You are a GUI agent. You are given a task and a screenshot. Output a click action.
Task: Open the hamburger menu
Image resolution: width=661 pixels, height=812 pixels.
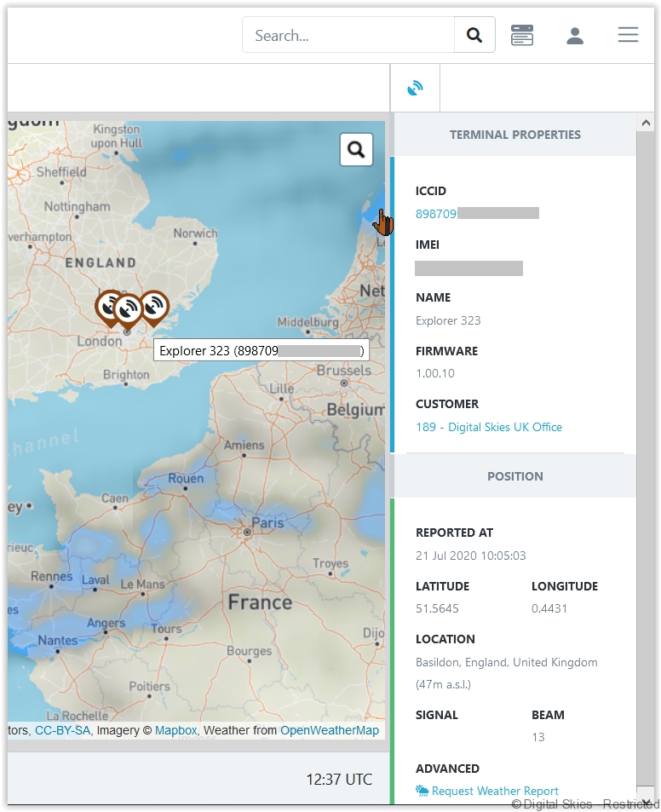click(x=628, y=35)
